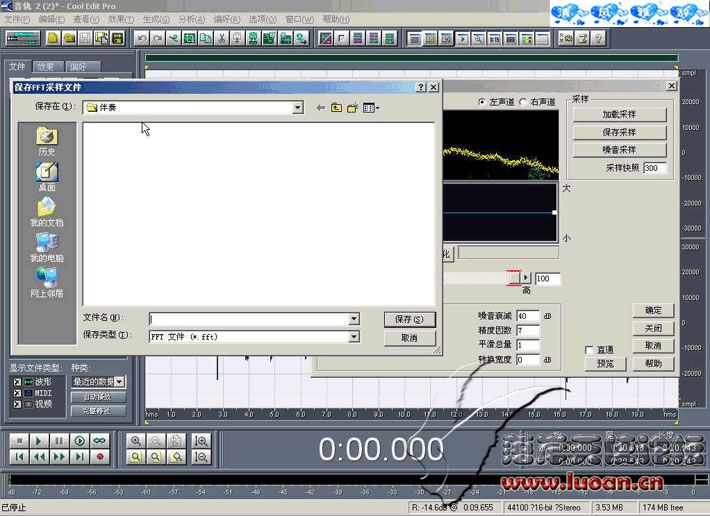Click the Redo arrow in toolbar

pyautogui.click(x=158, y=38)
